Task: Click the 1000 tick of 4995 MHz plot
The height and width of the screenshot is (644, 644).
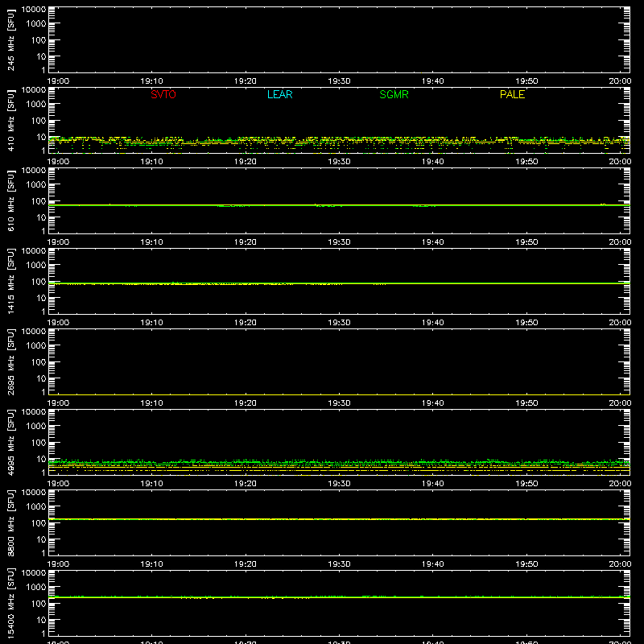Action: pos(36,427)
